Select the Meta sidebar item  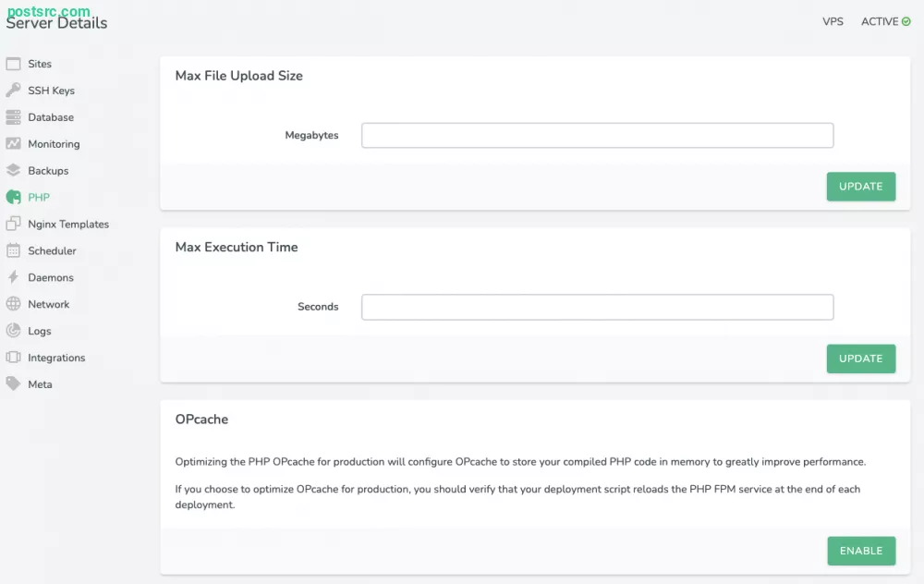click(x=38, y=384)
